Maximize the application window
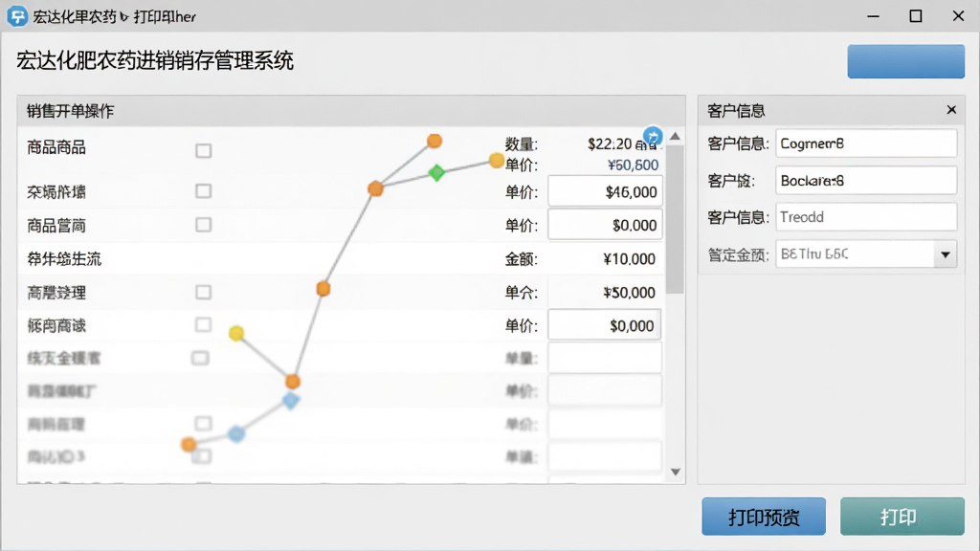 pos(916,16)
